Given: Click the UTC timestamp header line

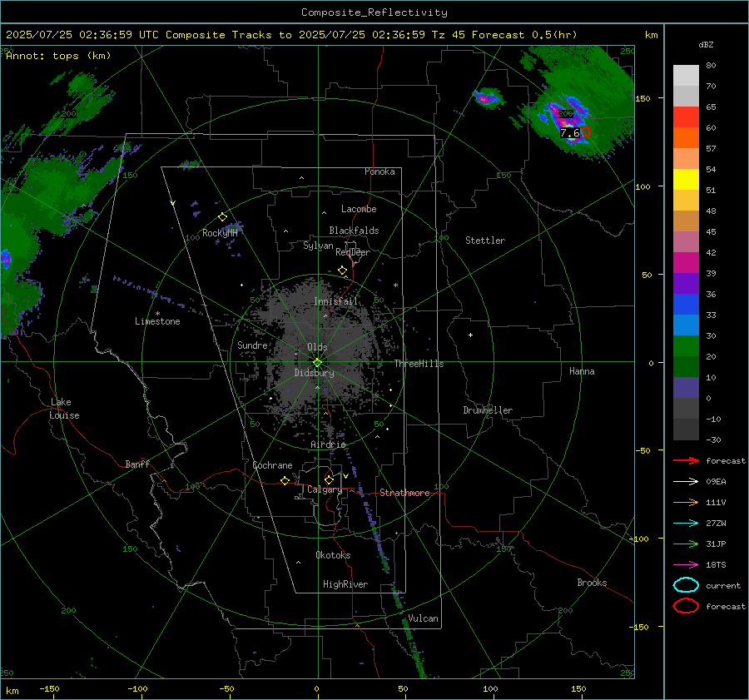Looking at the screenshot, I should [291, 35].
